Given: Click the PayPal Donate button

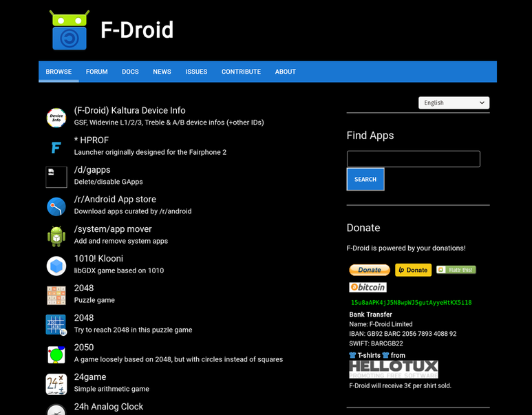Looking at the screenshot, I should (x=370, y=270).
